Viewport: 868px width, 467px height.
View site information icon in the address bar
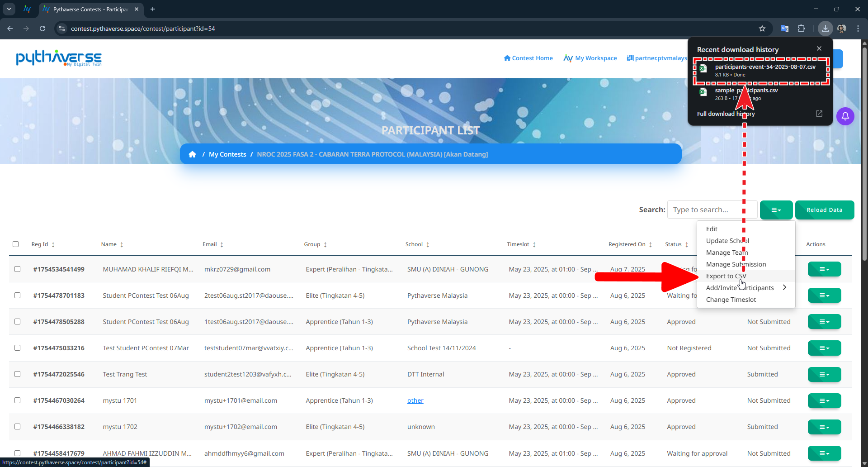point(62,29)
